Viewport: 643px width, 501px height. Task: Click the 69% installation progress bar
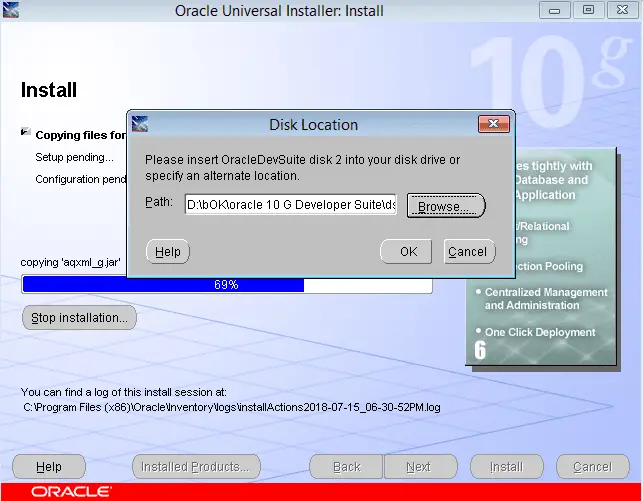click(x=227, y=285)
